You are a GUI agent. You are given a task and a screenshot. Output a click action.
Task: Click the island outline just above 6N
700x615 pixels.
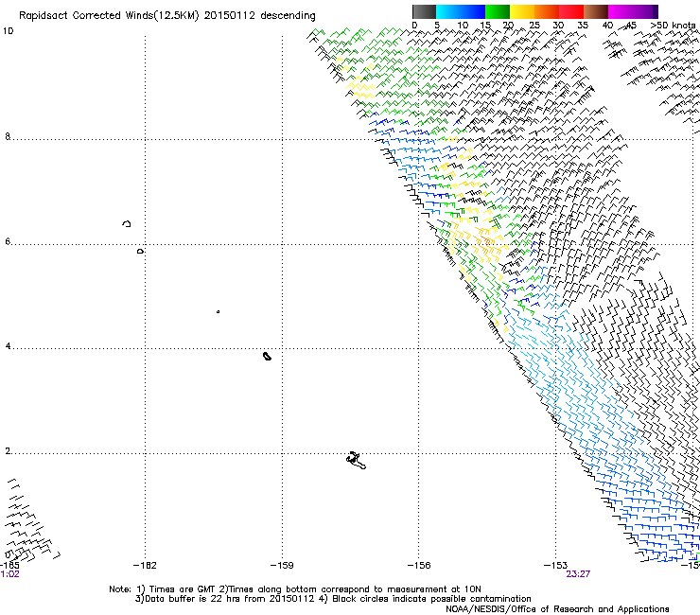pyautogui.click(x=127, y=223)
